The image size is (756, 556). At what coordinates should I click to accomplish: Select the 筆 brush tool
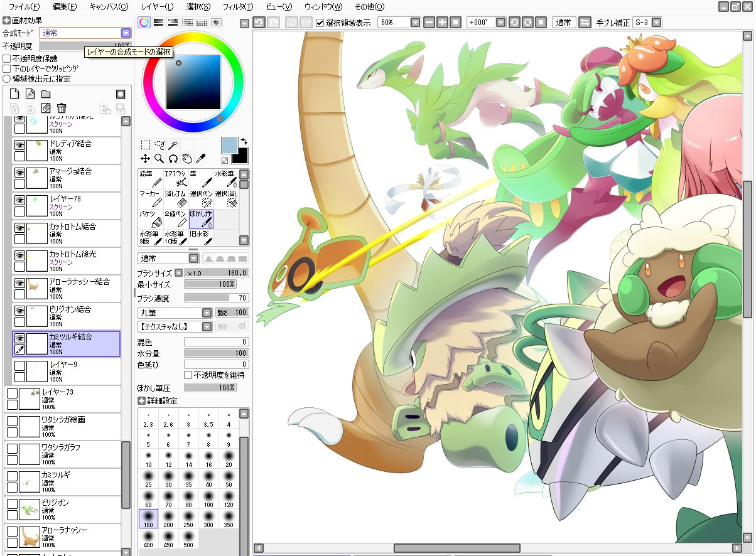tap(200, 179)
